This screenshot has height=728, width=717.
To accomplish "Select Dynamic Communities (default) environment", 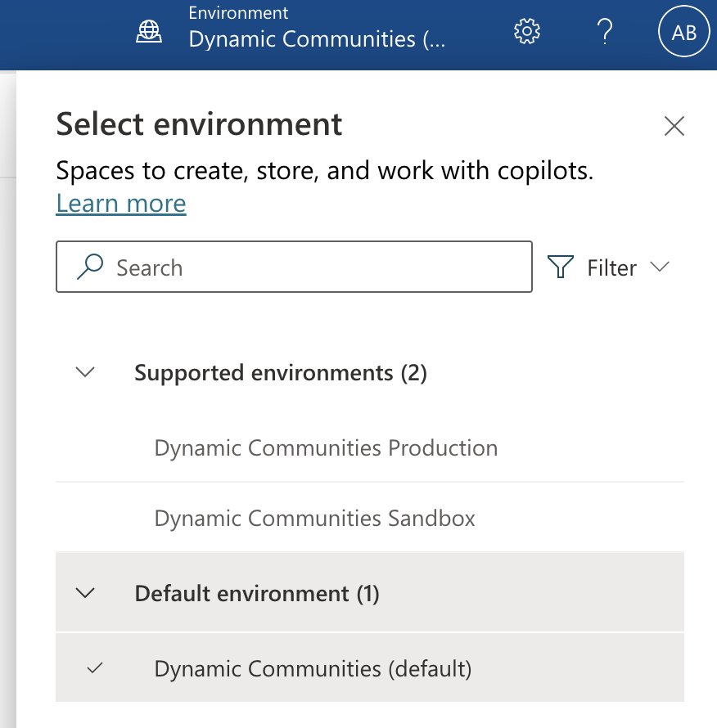I will 370,668.
